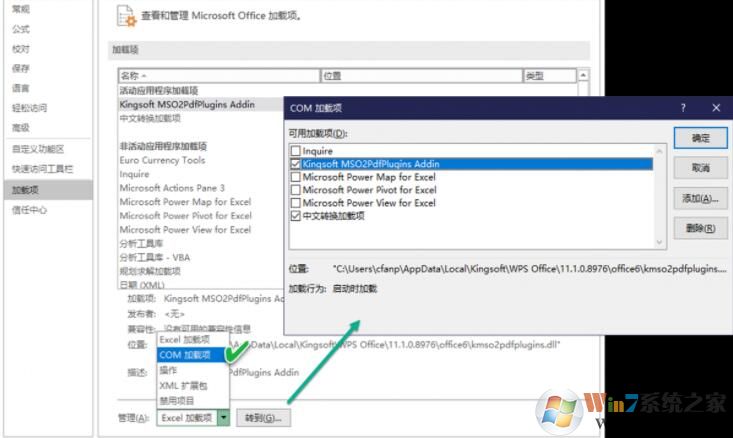The height and width of the screenshot is (438, 733).
Task: Sort add-ins by 位置 column header
Action: (421, 76)
